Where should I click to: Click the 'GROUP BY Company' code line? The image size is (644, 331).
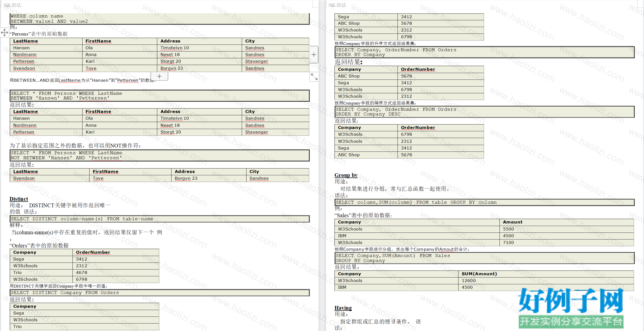(360, 261)
